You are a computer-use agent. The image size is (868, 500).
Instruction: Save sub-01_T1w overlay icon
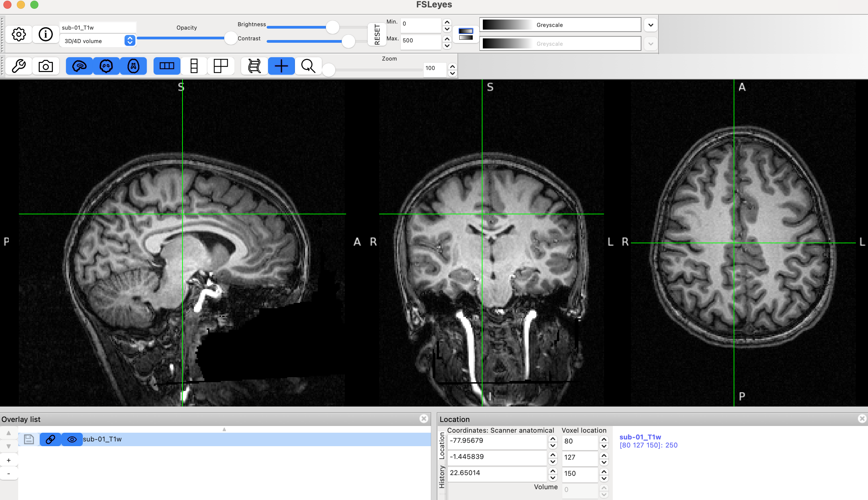point(29,439)
